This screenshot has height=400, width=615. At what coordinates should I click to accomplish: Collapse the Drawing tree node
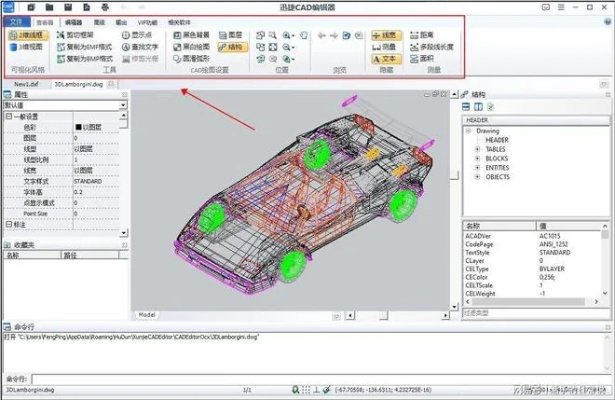pyautogui.click(x=468, y=131)
